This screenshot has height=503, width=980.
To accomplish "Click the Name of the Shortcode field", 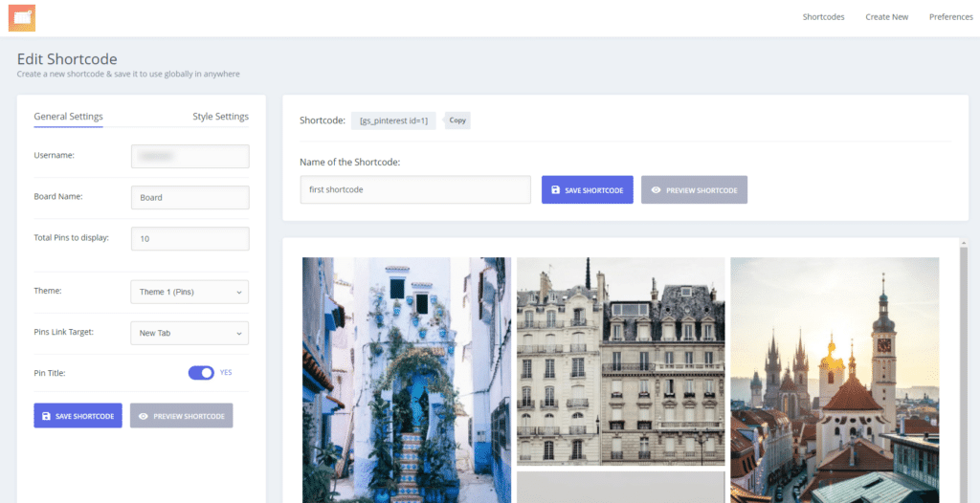I will [x=415, y=189].
